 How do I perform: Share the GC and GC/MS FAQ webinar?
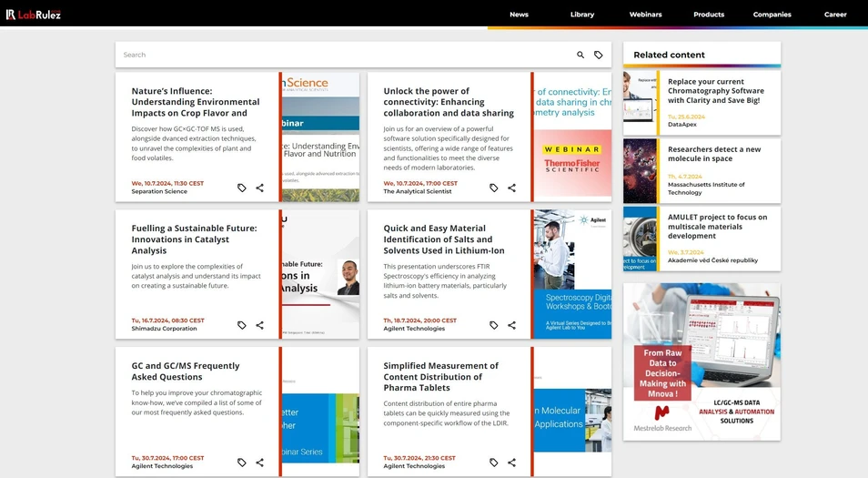pos(259,463)
